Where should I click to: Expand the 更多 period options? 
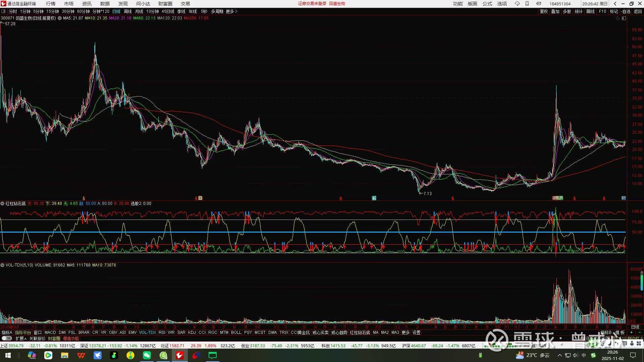pyautogui.click(x=231, y=11)
